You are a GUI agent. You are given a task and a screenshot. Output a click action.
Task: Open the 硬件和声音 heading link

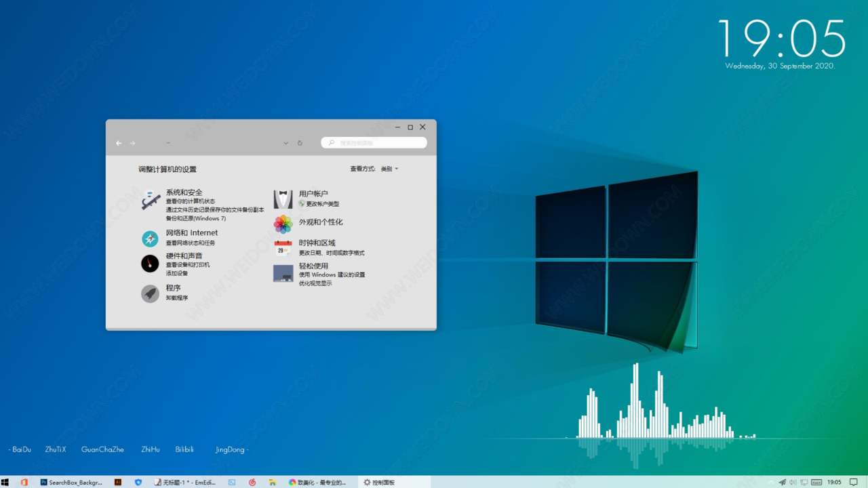click(184, 256)
